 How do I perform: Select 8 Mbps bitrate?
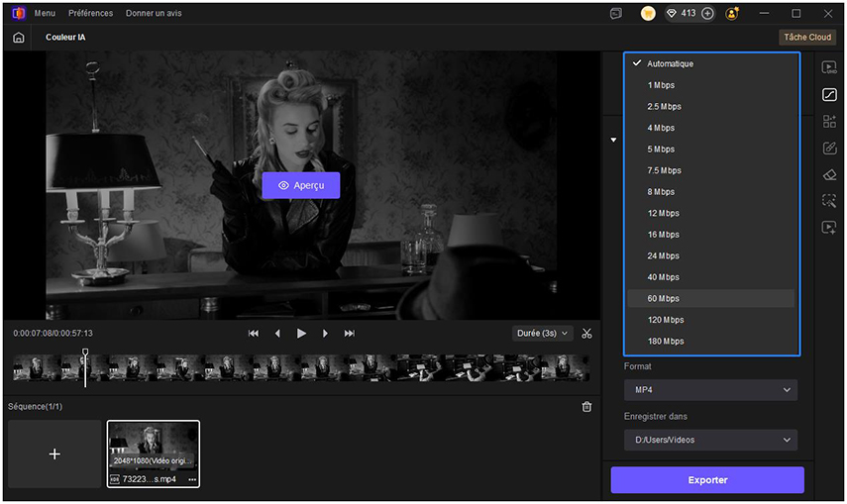coord(711,192)
